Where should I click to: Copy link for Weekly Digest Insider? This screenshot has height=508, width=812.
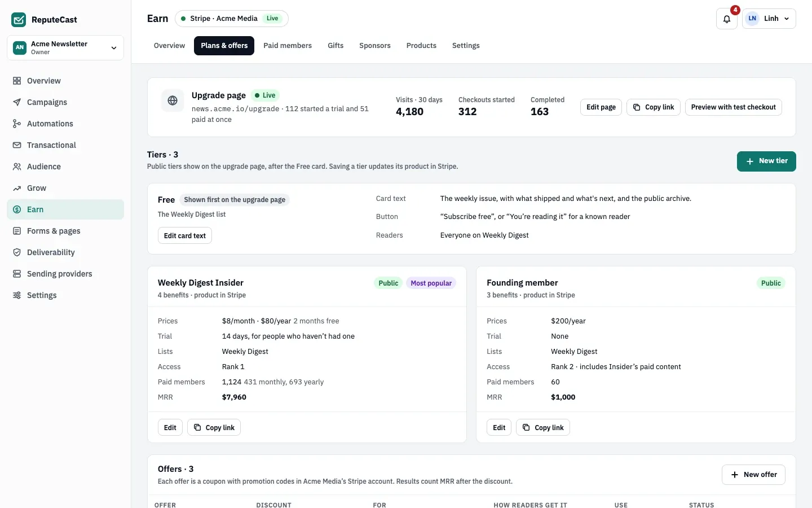click(x=214, y=427)
